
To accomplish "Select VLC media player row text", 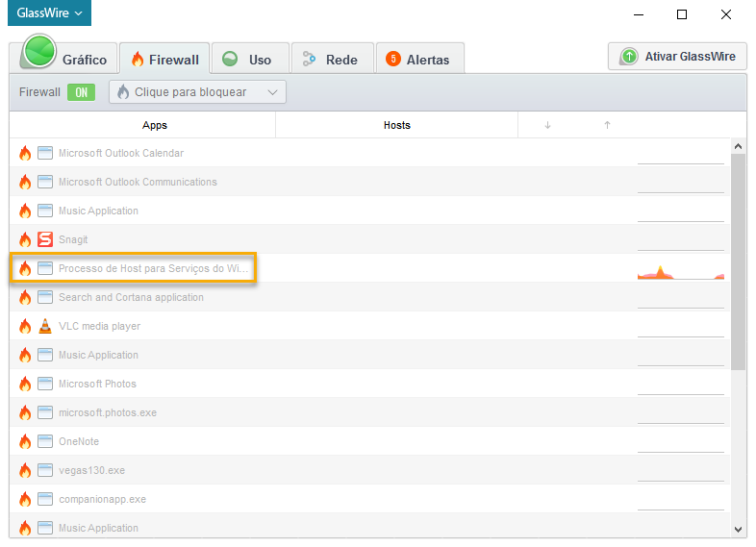I will point(100,326).
